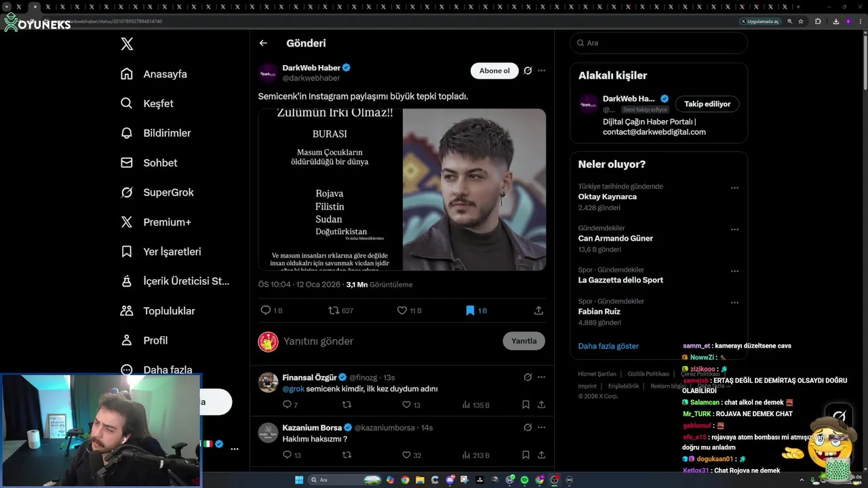The width and height of the screenshot is (868, 488).
Task: Open options for Can Armando Güner trend
Action: point(734,230)
